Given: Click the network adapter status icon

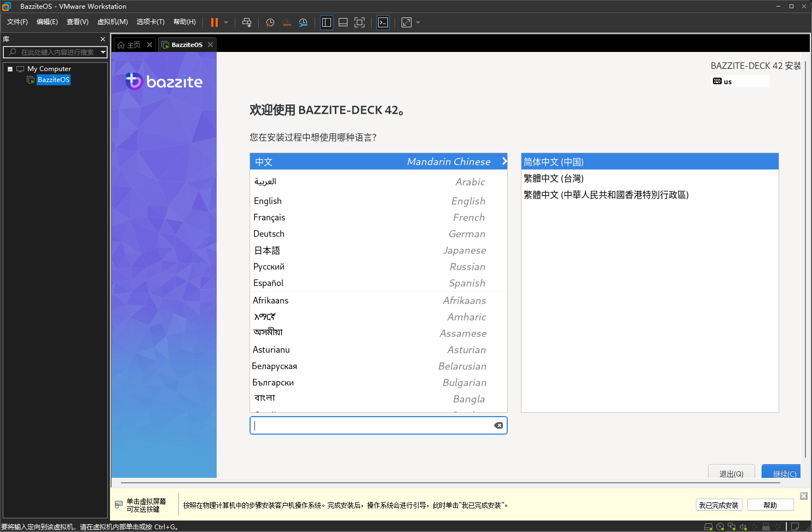Looking at the screenshot, I should (x=732, y=527).
